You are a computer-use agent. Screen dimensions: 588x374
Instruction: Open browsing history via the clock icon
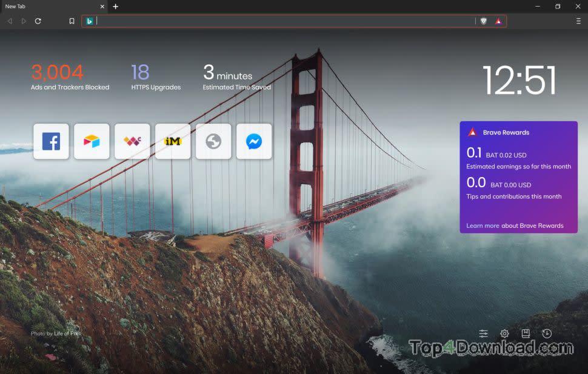coord(546,333)
